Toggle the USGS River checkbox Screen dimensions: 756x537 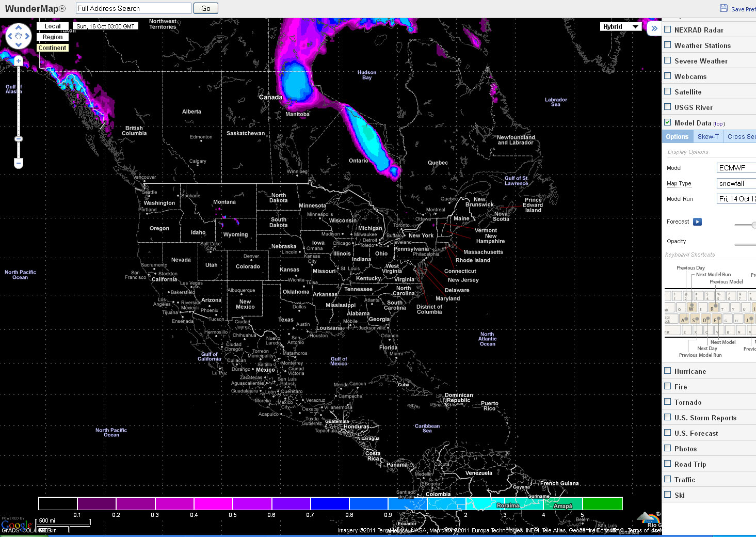668,107
